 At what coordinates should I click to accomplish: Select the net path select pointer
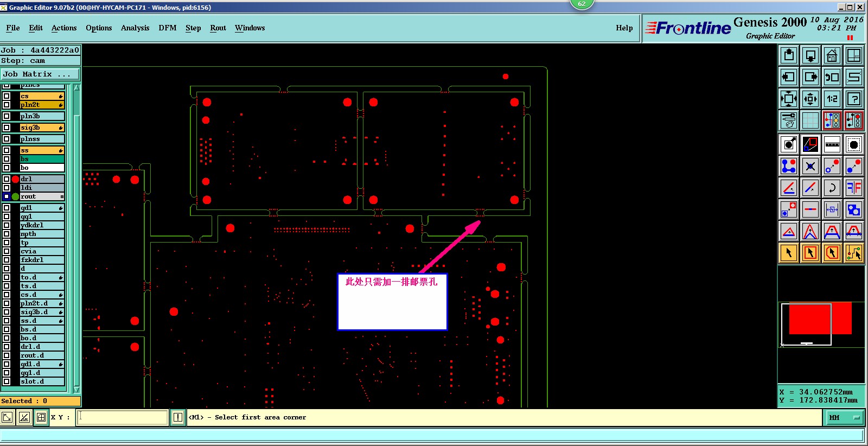(854, 253)
